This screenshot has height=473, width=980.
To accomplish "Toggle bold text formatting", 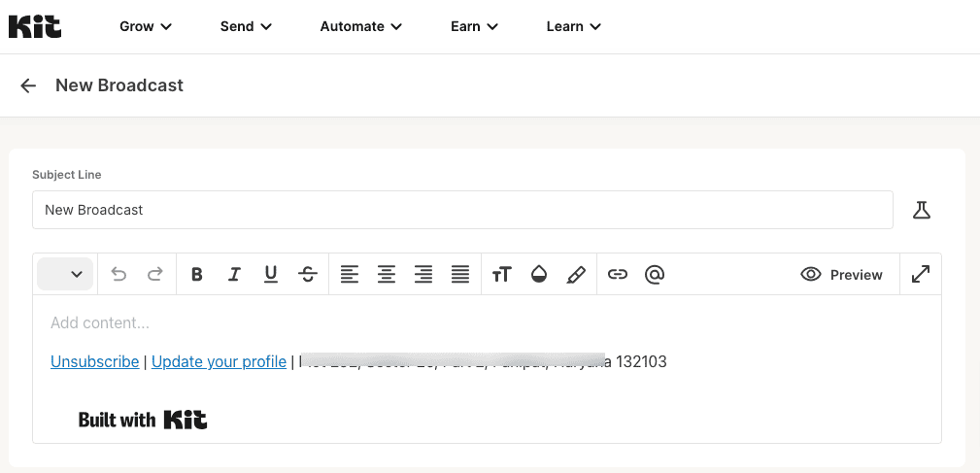I will tap(197, 275).
